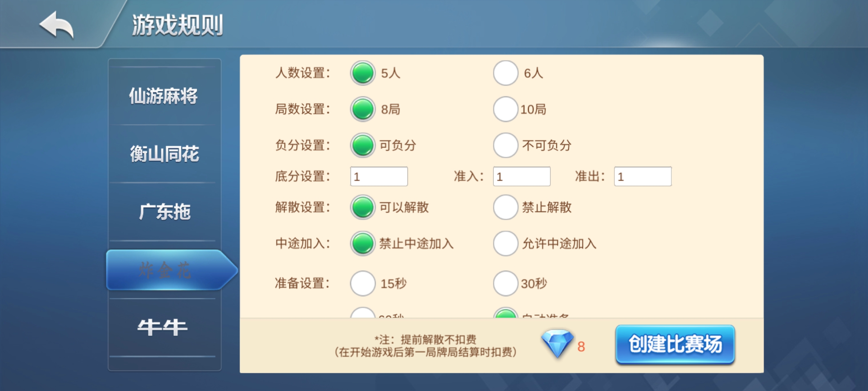This screenshot has width=868, height=391.
Task: Open the 广东拖 game tab
Action: click(165, 212)
